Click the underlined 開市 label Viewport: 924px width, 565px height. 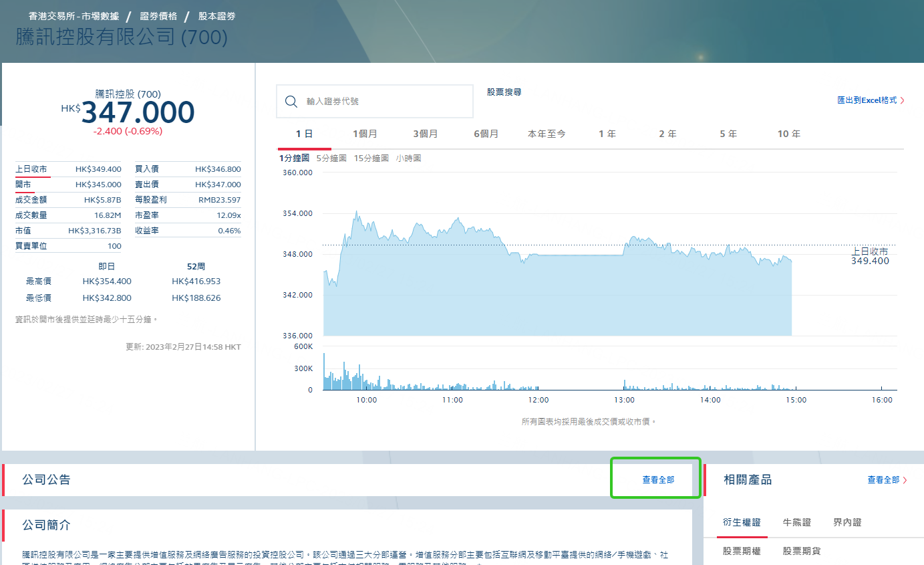(23, 185)
